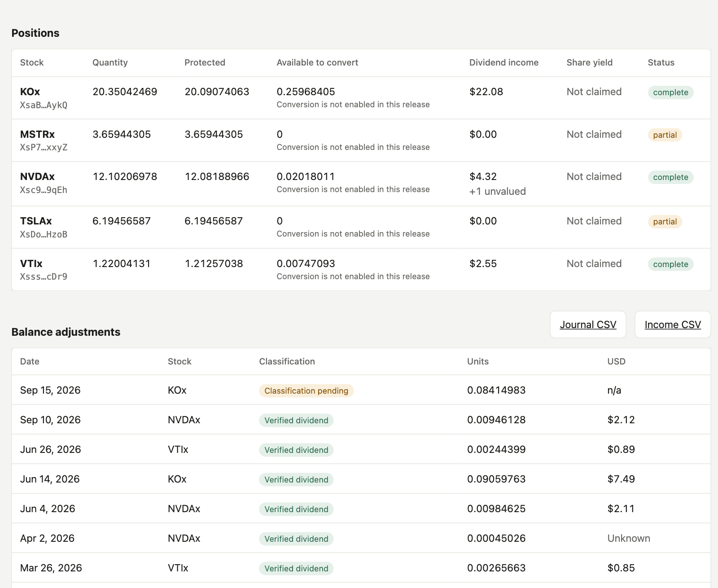Click the Mar 26, 2026 date cell

(51, 568)
